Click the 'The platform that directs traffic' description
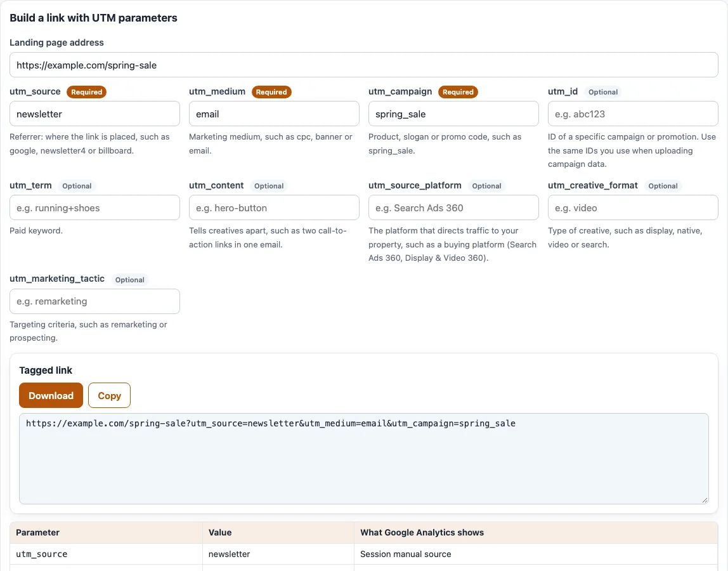The width and height of the screenshot is (728, 571). [453, 244]
